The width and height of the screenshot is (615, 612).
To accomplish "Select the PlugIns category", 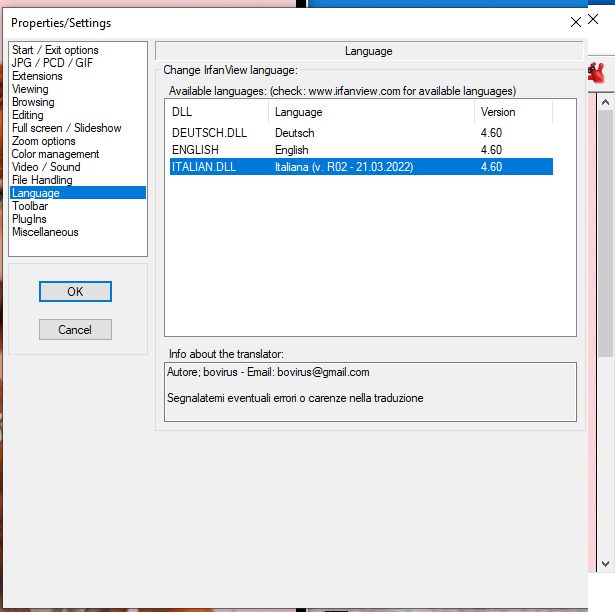I will click(29, 219).
